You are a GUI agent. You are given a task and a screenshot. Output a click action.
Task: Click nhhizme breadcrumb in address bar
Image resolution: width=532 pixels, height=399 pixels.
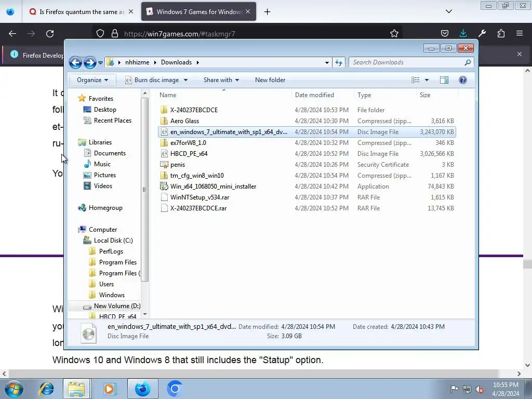tap(137, 62)
